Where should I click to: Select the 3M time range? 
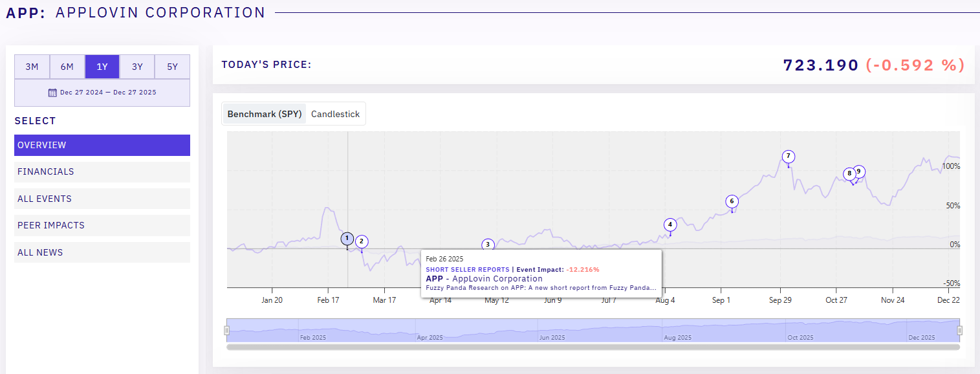point(32,67)
